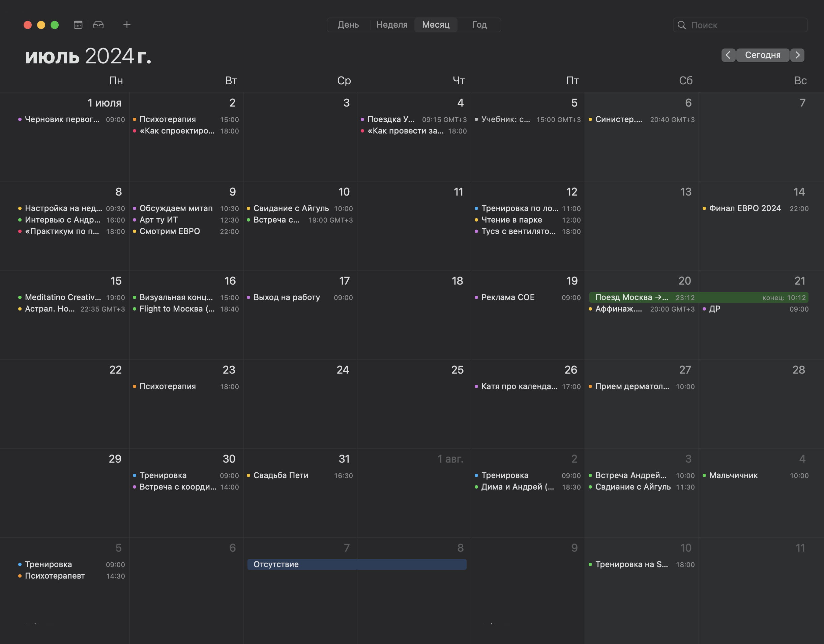Screen dimensions: 824x644
Task: Open Поездка У... event on July 4
Action: coord(413,119)
